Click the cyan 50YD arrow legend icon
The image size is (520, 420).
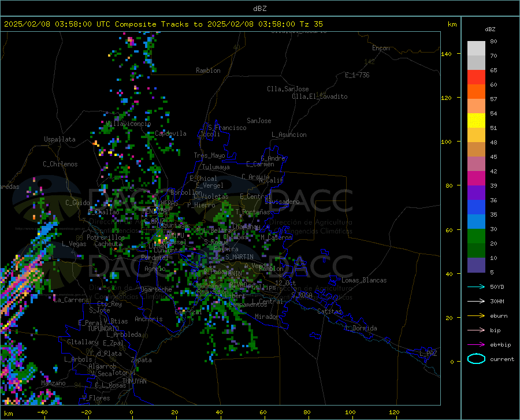tap(476, 287)
